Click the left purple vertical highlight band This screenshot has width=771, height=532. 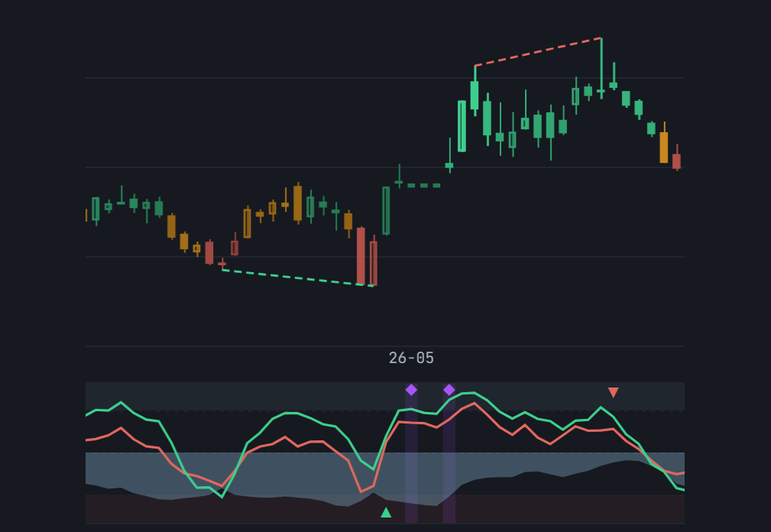coord(411,453)
